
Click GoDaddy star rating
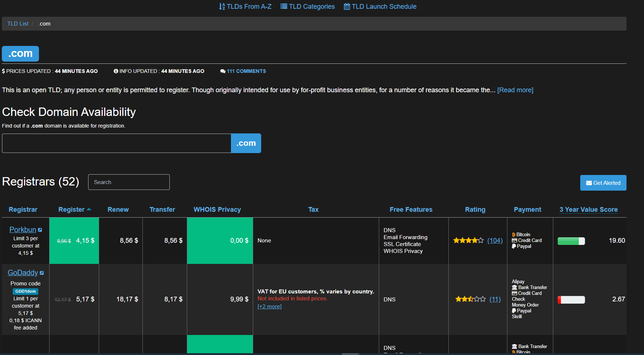click(x=470, y=299)
